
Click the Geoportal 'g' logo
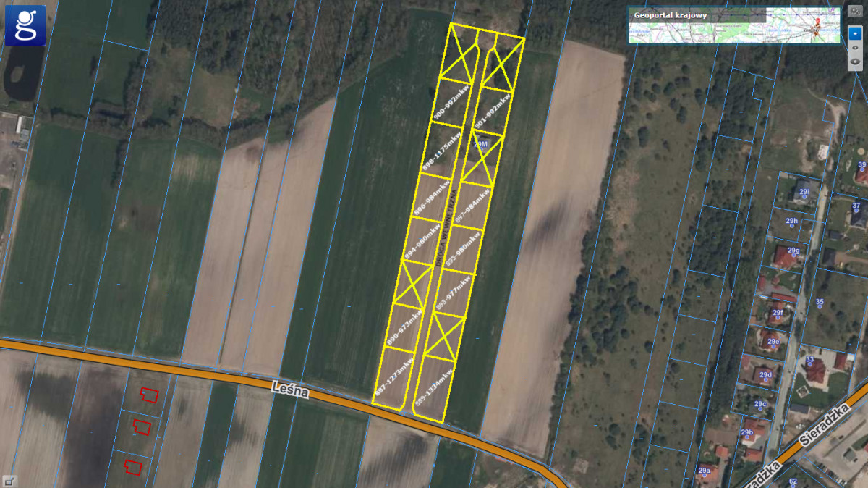(25, 25)
